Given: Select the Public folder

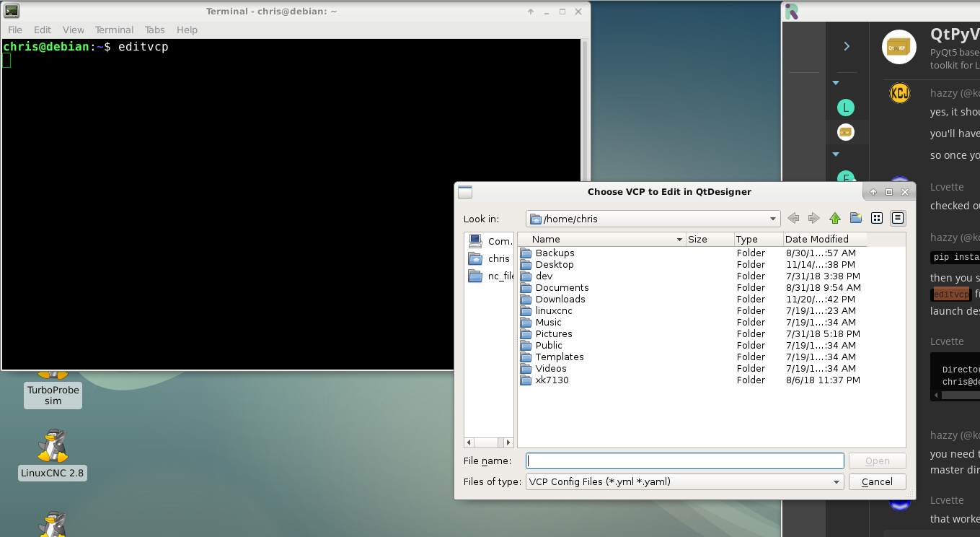Looking at the screenshot, I should point(549,345).
